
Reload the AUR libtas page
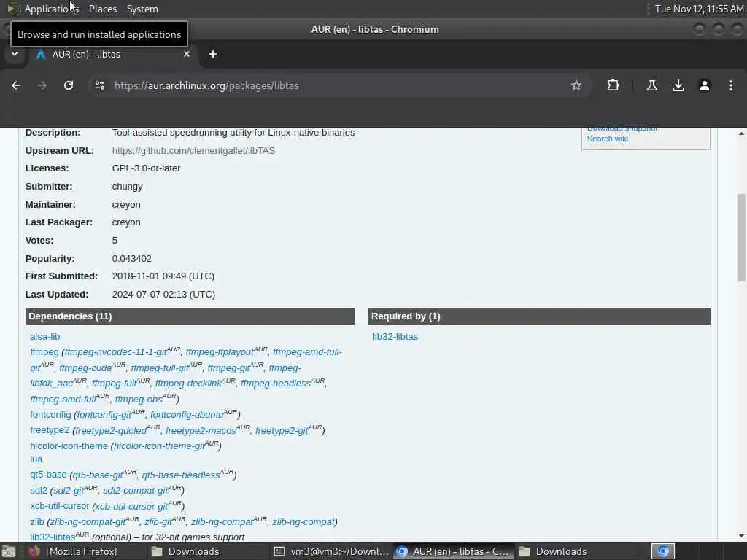click(69, 85)
